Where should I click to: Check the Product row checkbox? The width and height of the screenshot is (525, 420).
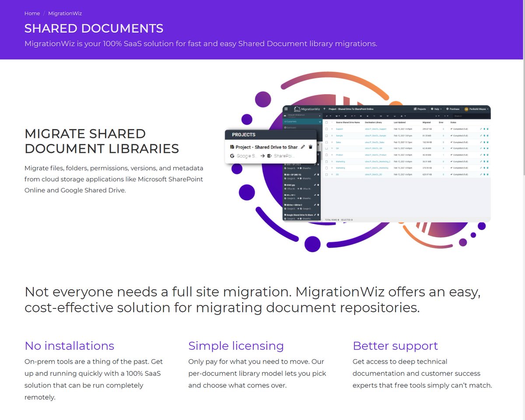(x=326, y=155)
